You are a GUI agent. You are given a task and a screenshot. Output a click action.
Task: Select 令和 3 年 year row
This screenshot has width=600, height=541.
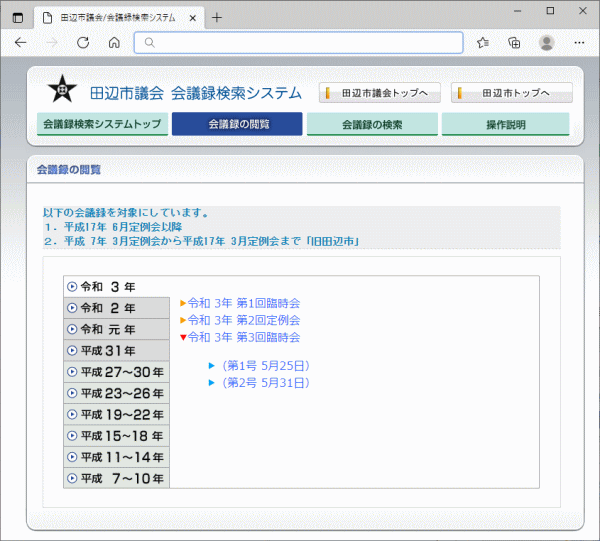(x=116, y=287)
